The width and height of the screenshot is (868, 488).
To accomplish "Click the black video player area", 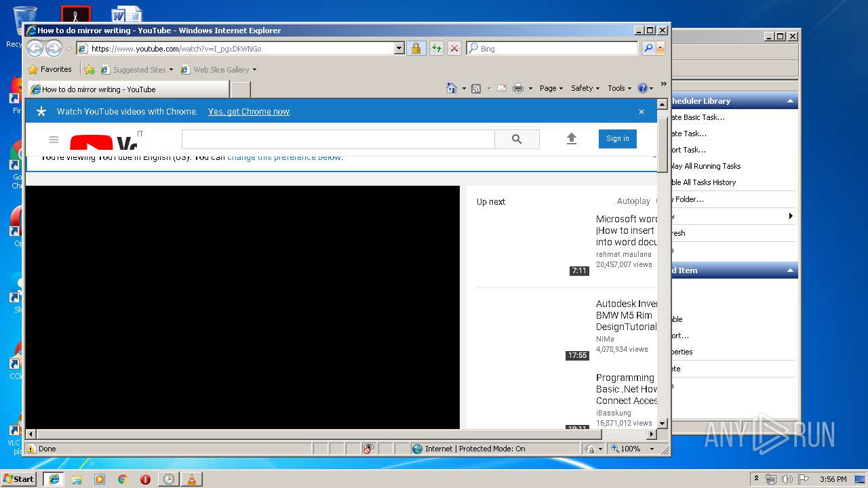I will pos(243,307).
